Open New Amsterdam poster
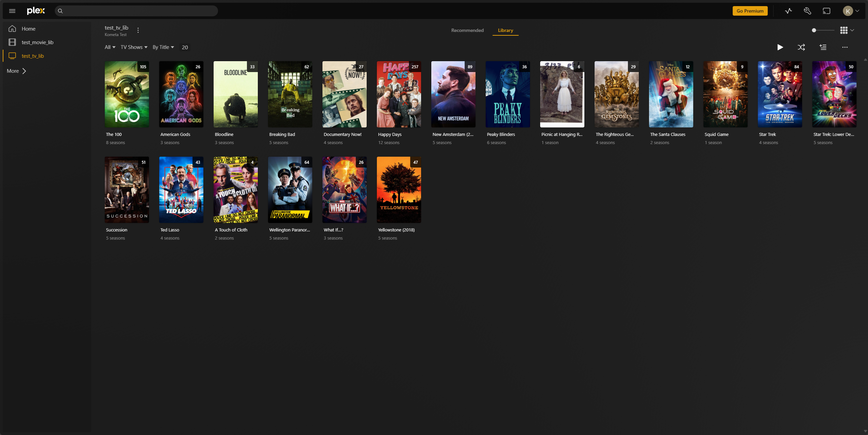The width and height of the screenshot is (868, 435). point(453,94)
